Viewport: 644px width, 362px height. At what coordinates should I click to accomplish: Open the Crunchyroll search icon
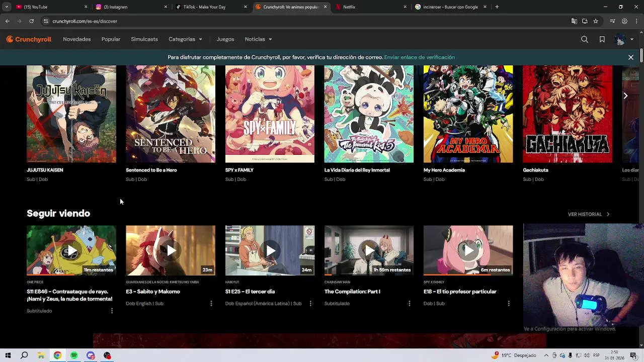tap(585, 39)
